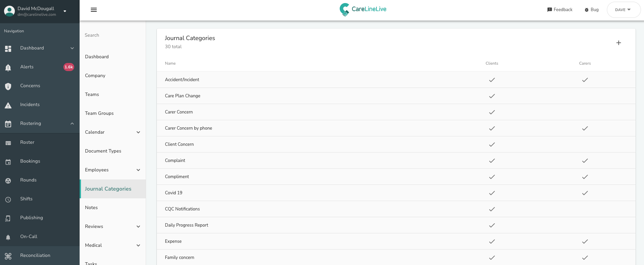Viewport: 644px width, 265px height.
Task: Click the Incidents warning triangle icon
Action: (x=8, y=105)
